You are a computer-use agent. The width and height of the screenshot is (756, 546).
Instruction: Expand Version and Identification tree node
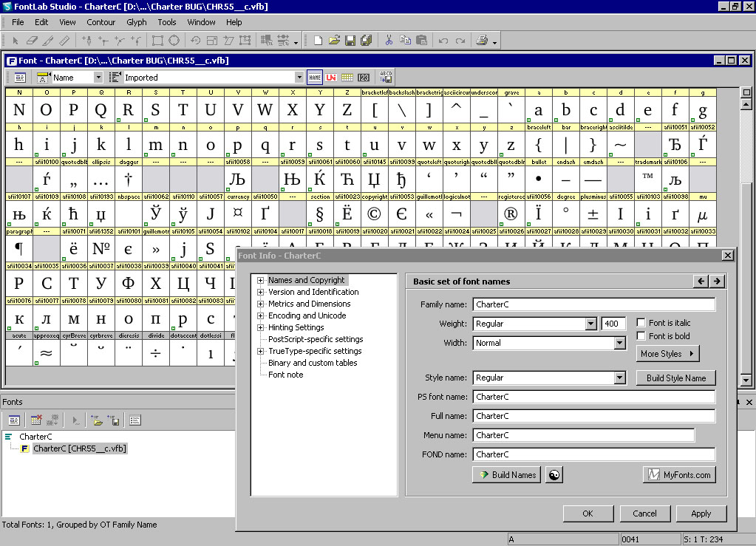[x=260, y=292]
